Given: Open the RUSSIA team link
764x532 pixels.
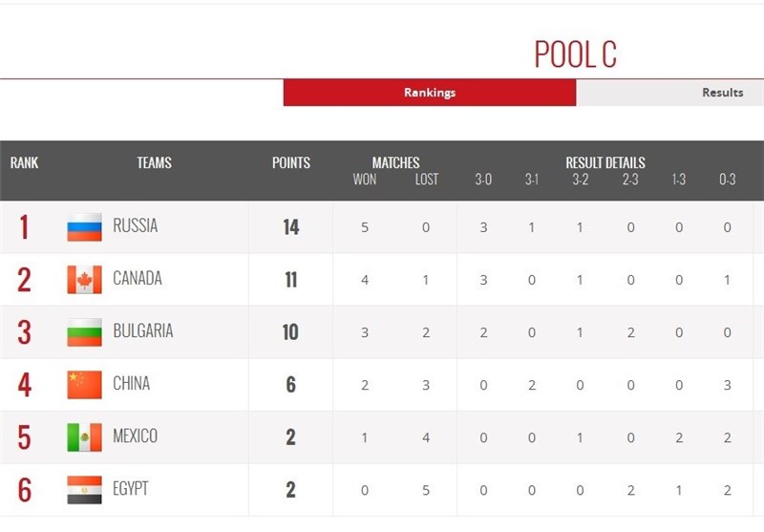Looking at the screenshot, I should (135, 226).
